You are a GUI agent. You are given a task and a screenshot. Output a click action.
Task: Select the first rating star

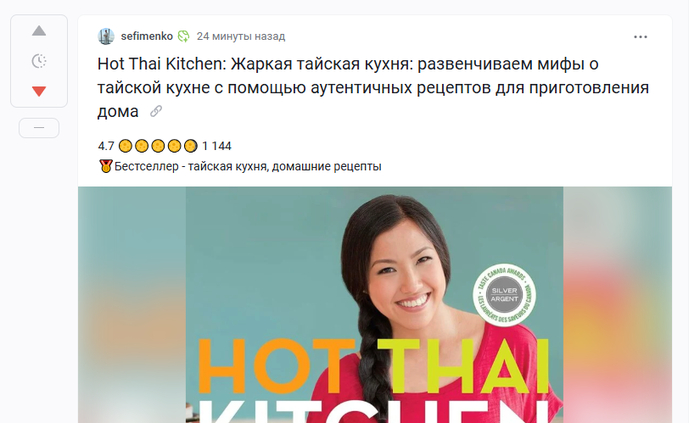[x=125, y=146]
